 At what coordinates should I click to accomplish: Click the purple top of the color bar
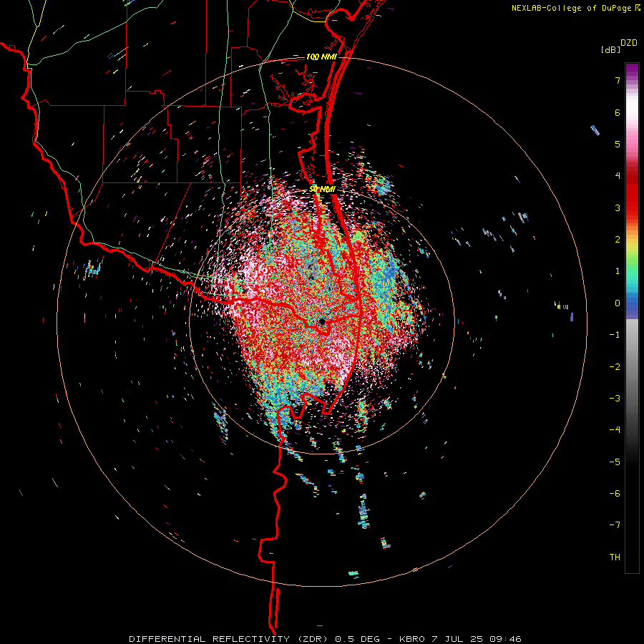coord(632,70)
